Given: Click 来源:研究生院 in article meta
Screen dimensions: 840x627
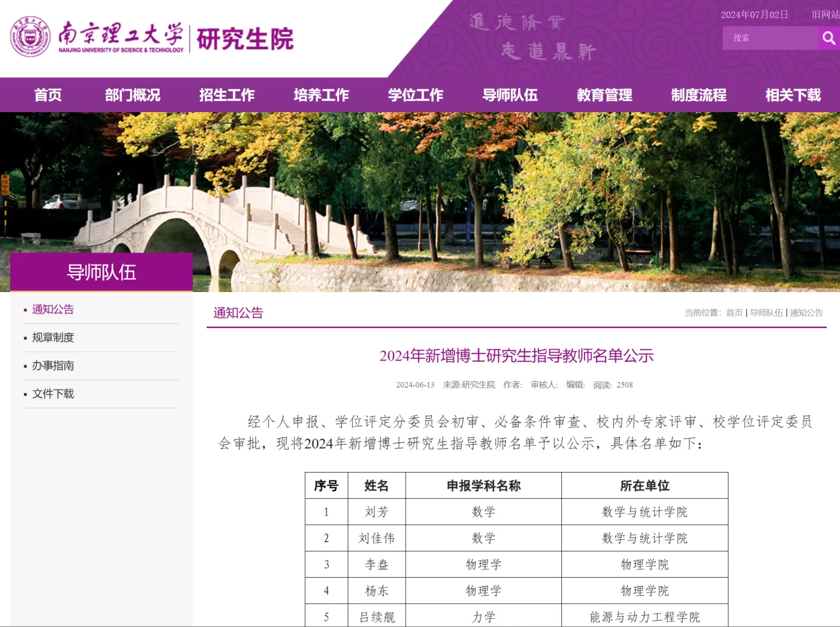Looking at the screenshot, I should coord(469,385).
